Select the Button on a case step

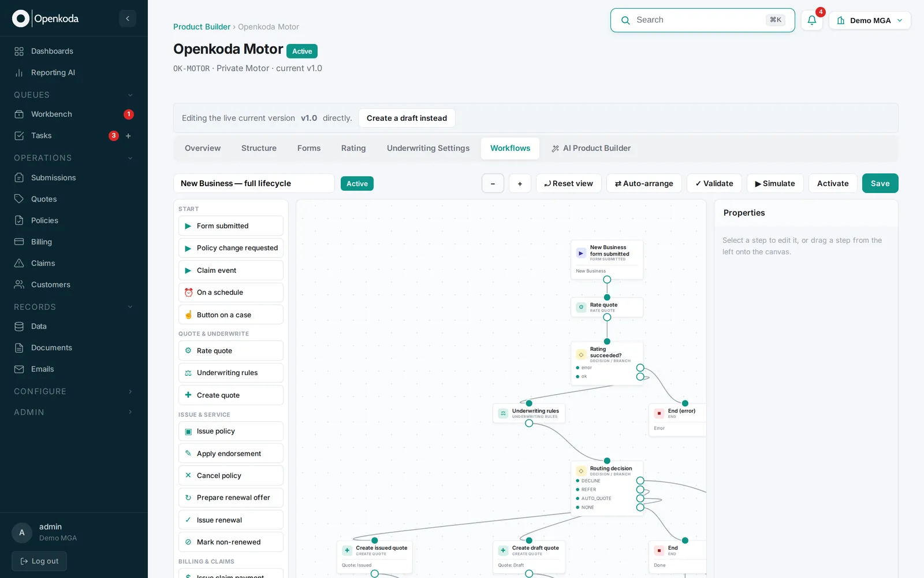tap(231, 315)
